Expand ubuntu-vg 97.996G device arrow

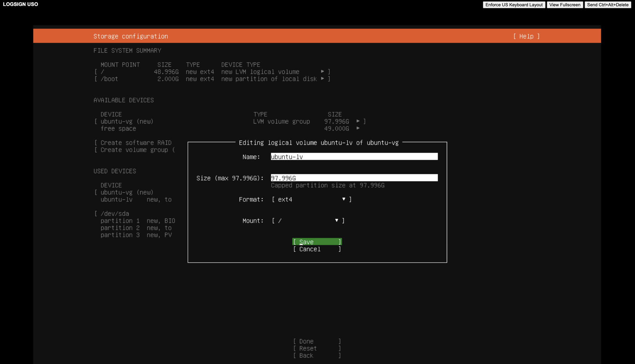pyautogui.click(x=358, y=121)
